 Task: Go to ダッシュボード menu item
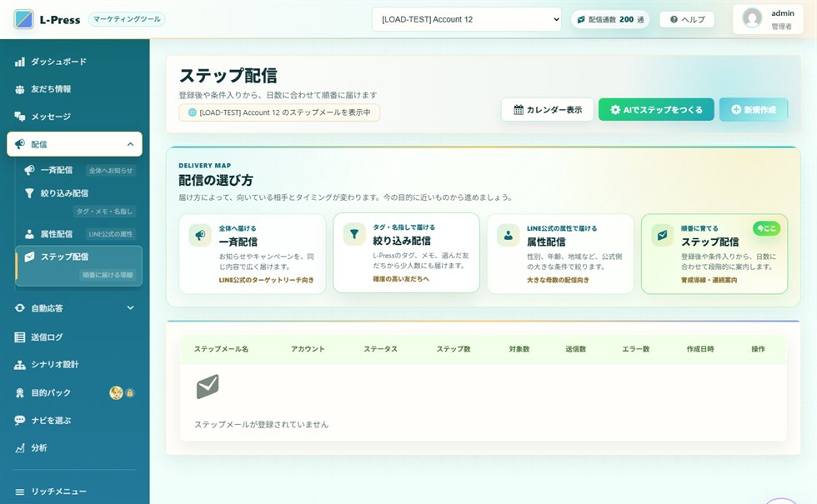(74, 62)
